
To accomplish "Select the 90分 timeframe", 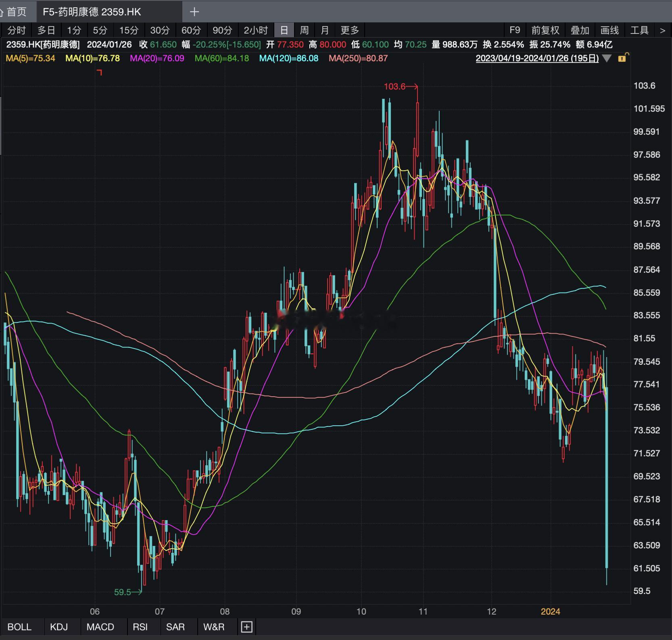I will [x=222, y=30].
